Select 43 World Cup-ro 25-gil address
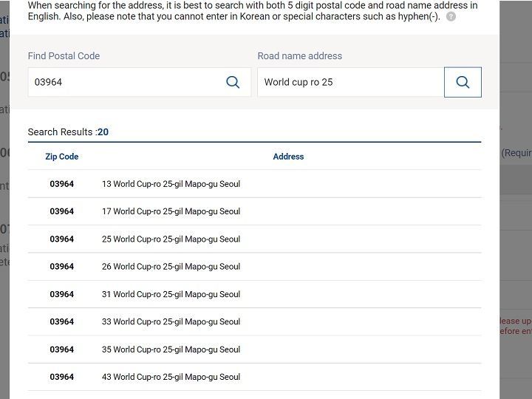The height and width of the screenshot is (399, 532). pos(171,377)
